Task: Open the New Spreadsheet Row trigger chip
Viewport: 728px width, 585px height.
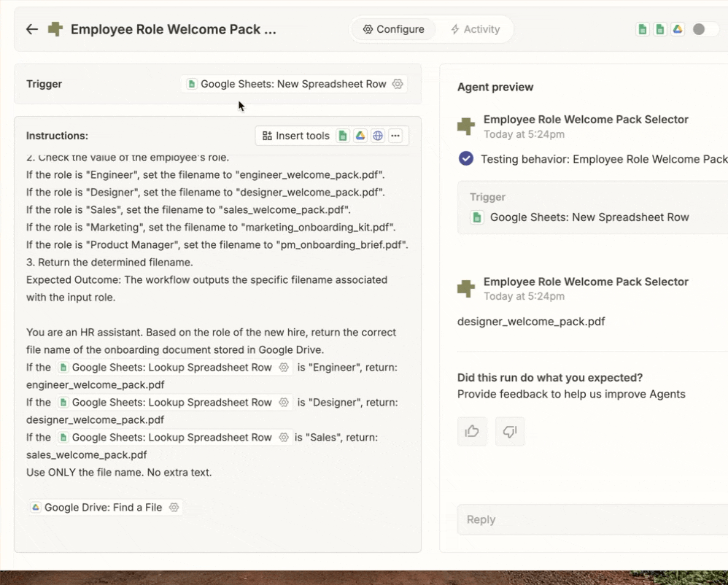Action: [x=294, y=84]
